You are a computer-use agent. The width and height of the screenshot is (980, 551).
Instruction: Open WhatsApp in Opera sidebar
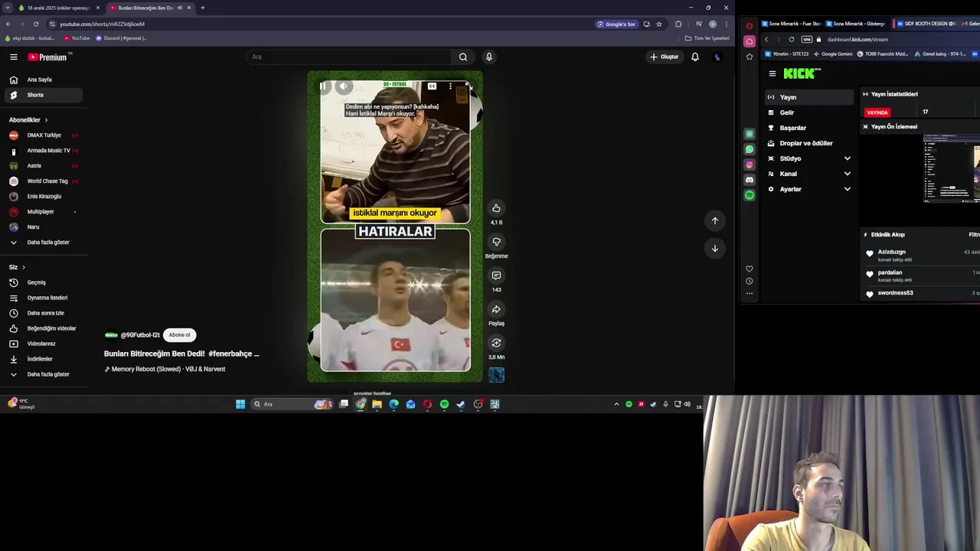[x=750, y=149]
